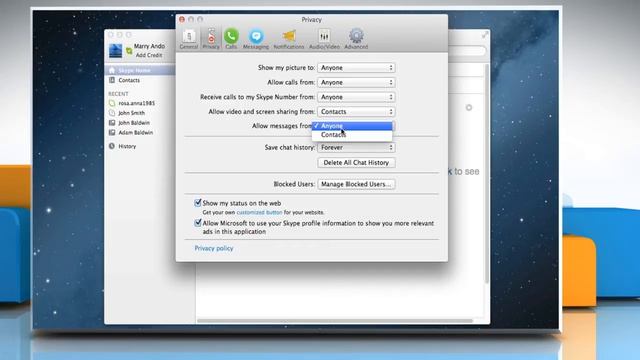Open 'Show my picture to' dropdown
The image size is (640, 360).
[x=356, y=68]
